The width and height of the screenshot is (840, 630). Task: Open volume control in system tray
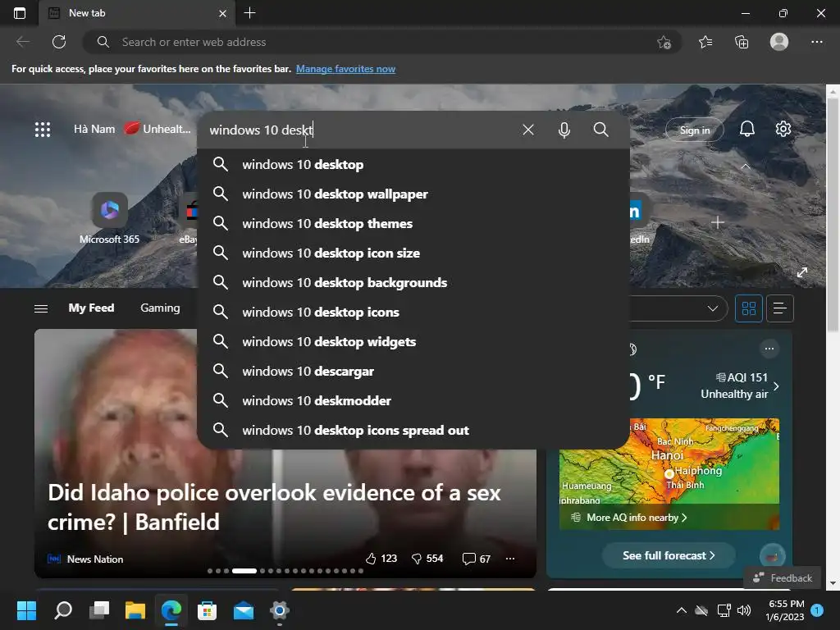point(743,610)
